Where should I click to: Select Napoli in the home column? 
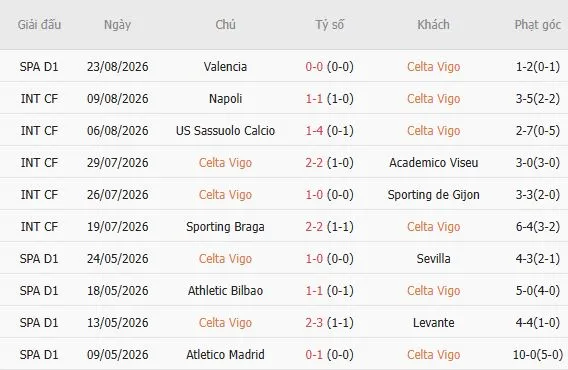tap(225, 99)
